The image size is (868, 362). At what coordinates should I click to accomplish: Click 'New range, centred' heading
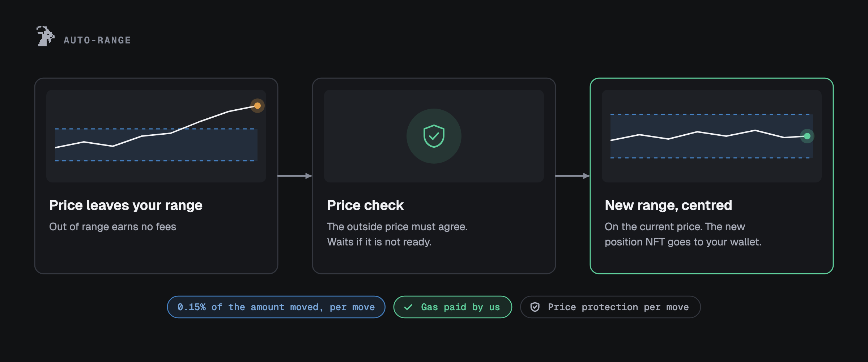[x=668, y=205]
